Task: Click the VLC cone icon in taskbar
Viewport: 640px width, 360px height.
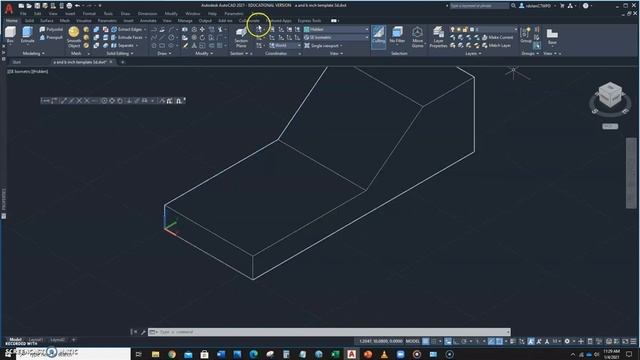Action: (x=384, y=354)
